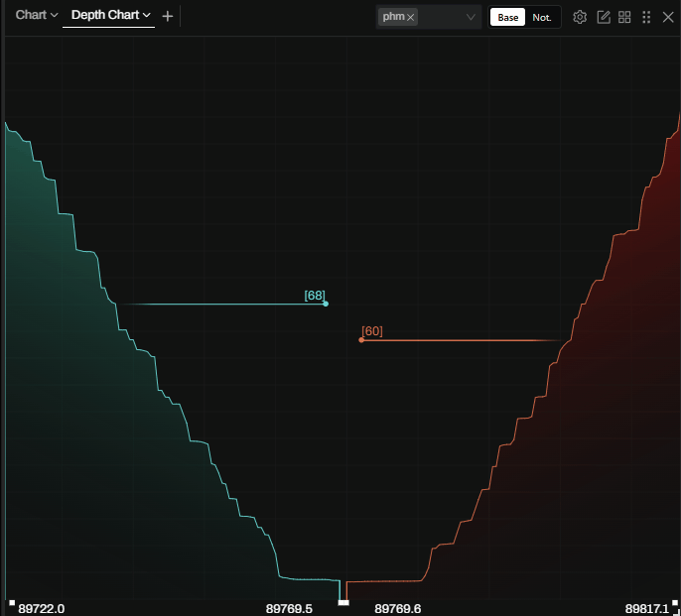Open chart settings gear

tap(580, 17)
